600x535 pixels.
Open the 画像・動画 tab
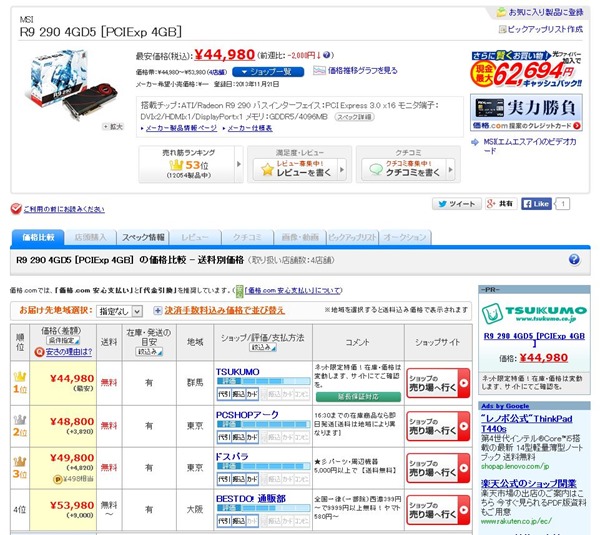pyautogui.click(x=300, y=237)
